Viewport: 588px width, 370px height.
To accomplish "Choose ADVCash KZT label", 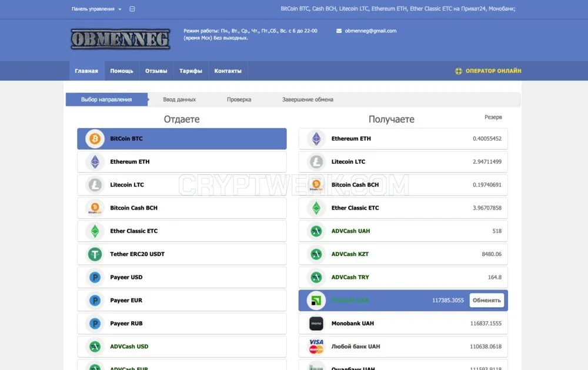I will [350, 254].
